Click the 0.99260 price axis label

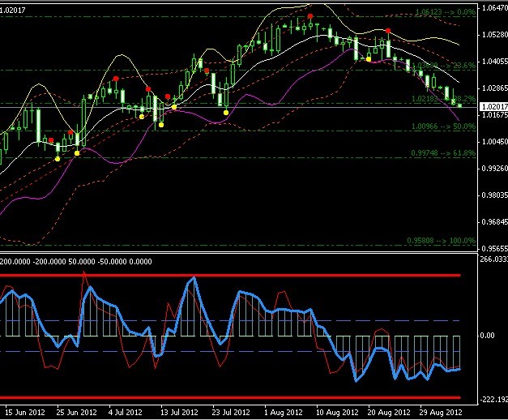[495, 169]
